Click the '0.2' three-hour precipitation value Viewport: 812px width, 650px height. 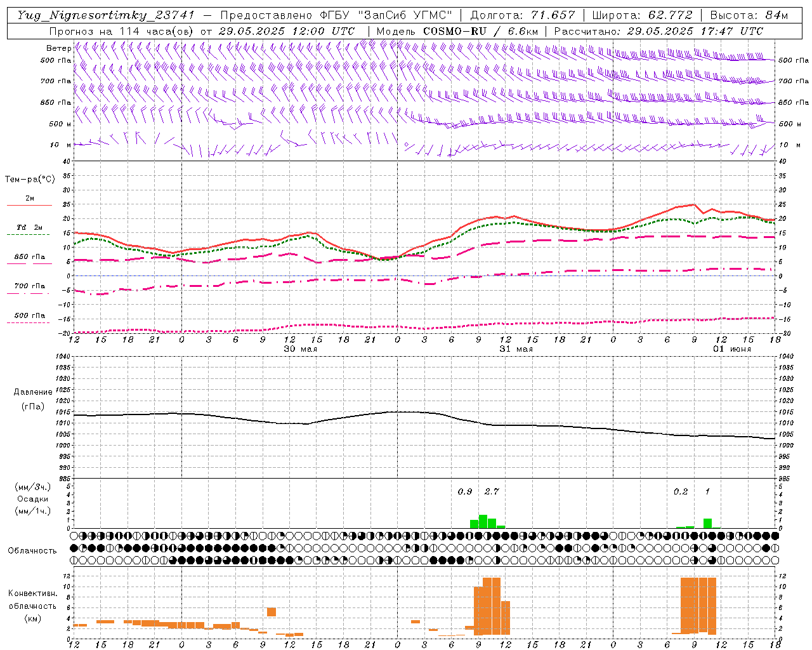[681, 491]
